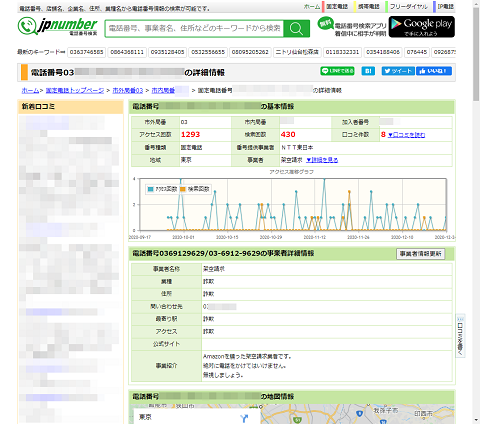Click the route directions icon on map

(x=244, y=418)
